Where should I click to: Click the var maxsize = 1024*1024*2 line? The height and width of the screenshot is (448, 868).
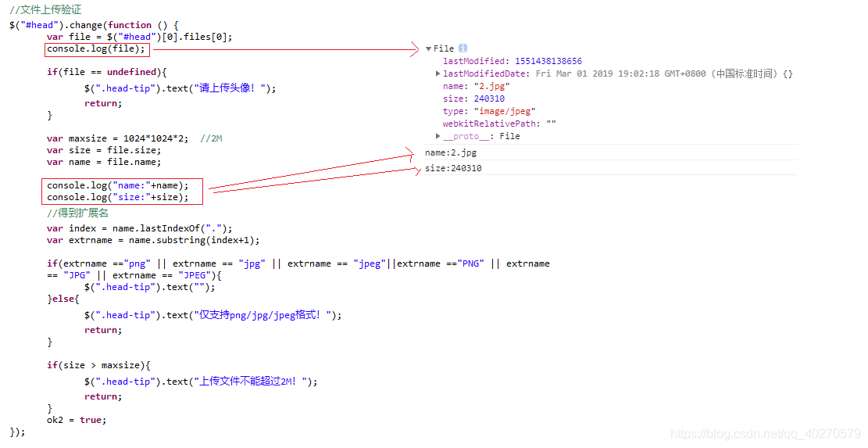tap(117, 138)
